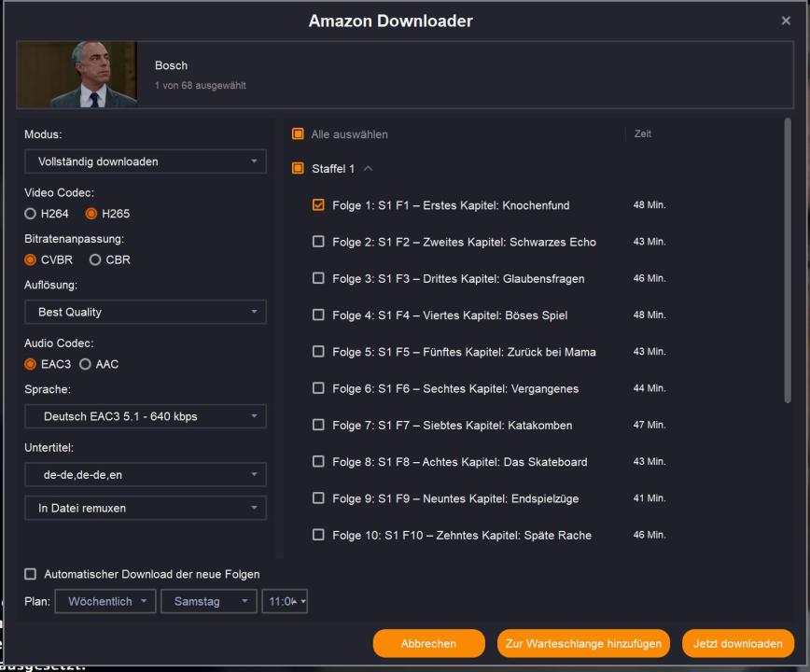Select the H265 video codec

(92, 214)
